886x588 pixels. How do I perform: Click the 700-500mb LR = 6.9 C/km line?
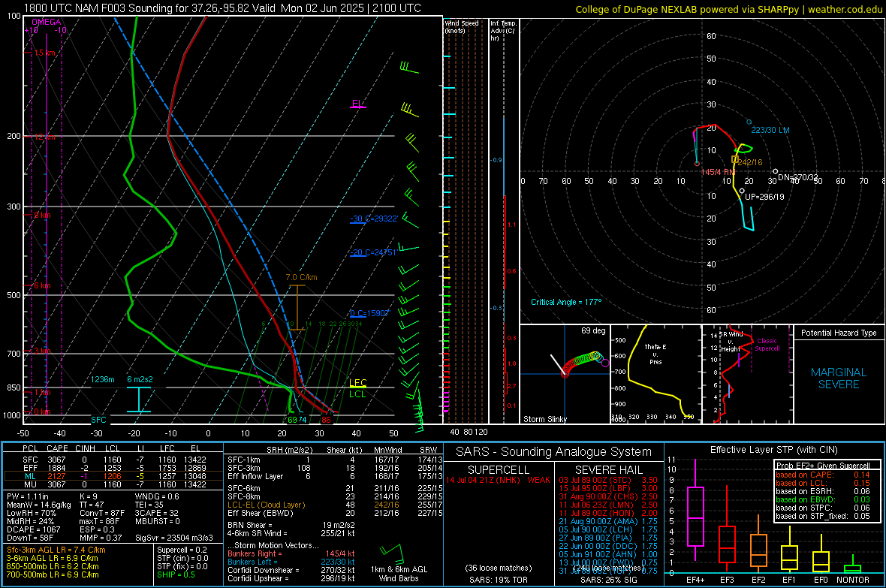(53, 574)
